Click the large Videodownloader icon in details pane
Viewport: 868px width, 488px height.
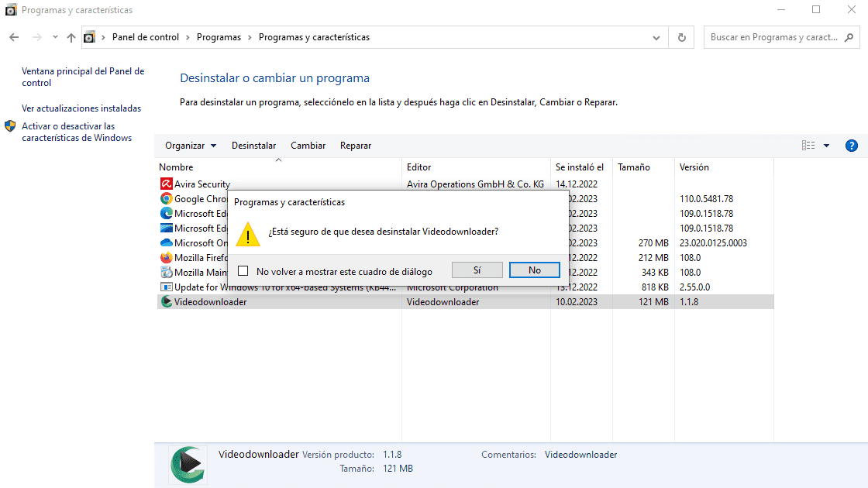(186, 464)
